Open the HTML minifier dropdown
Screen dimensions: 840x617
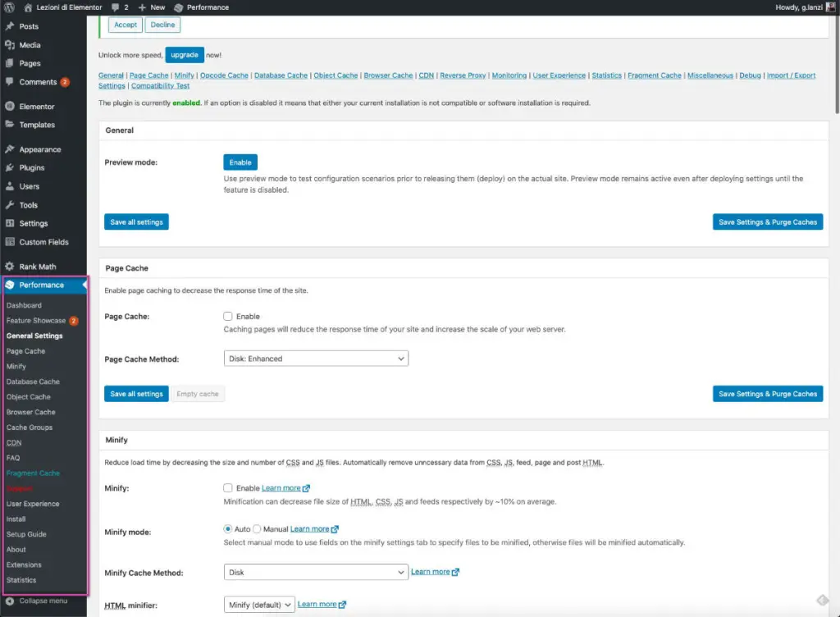(259, 605)
